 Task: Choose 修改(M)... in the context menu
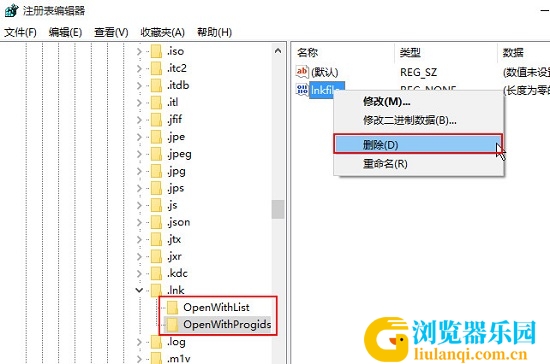click(387, 102)
